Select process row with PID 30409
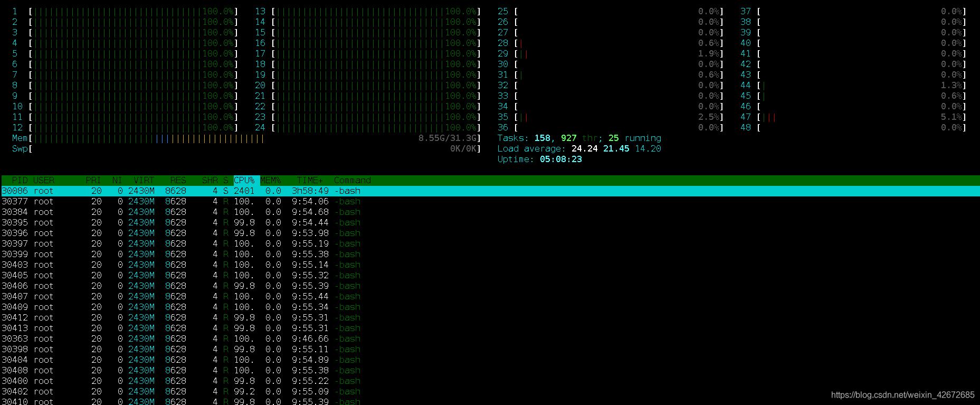Viewport: 980px width, 405px height. pos(490,307)
